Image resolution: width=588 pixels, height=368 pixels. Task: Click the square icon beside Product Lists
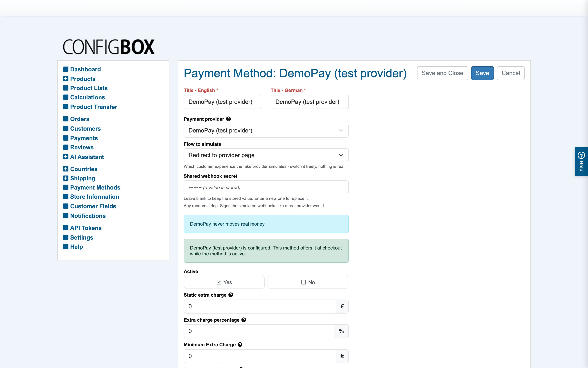(x=66, y=88)
